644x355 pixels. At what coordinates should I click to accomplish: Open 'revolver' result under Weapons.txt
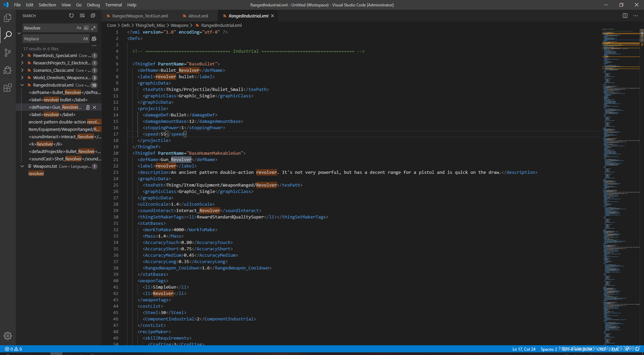tap(36, 174)
